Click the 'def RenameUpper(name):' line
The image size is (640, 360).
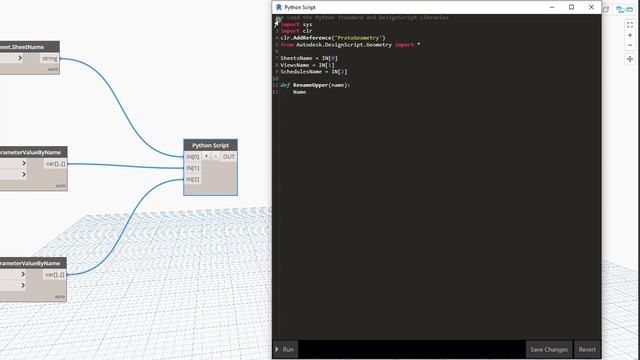pyautogui.click(x=316, y=85)
